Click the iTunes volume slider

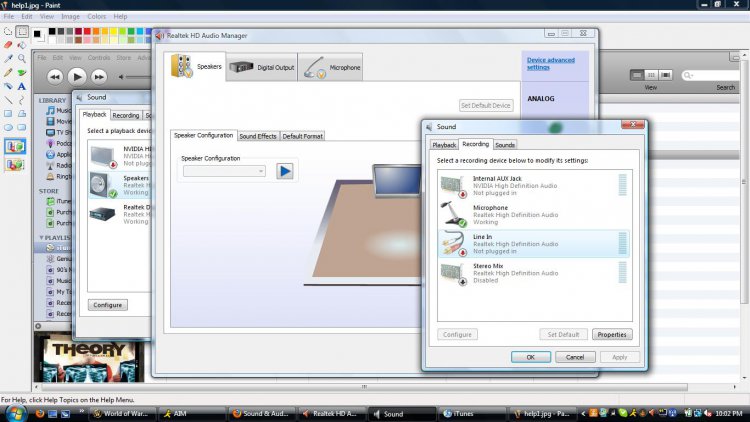138,77
